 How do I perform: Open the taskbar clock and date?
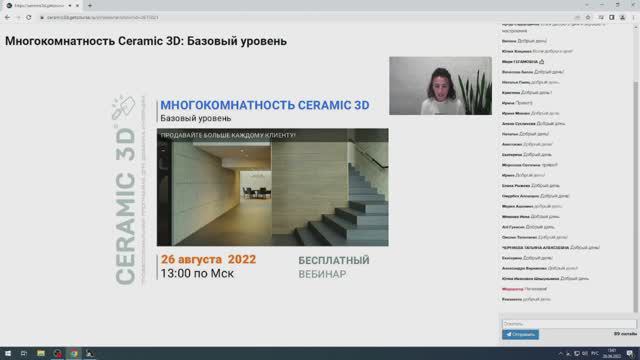tap(612, 353)
